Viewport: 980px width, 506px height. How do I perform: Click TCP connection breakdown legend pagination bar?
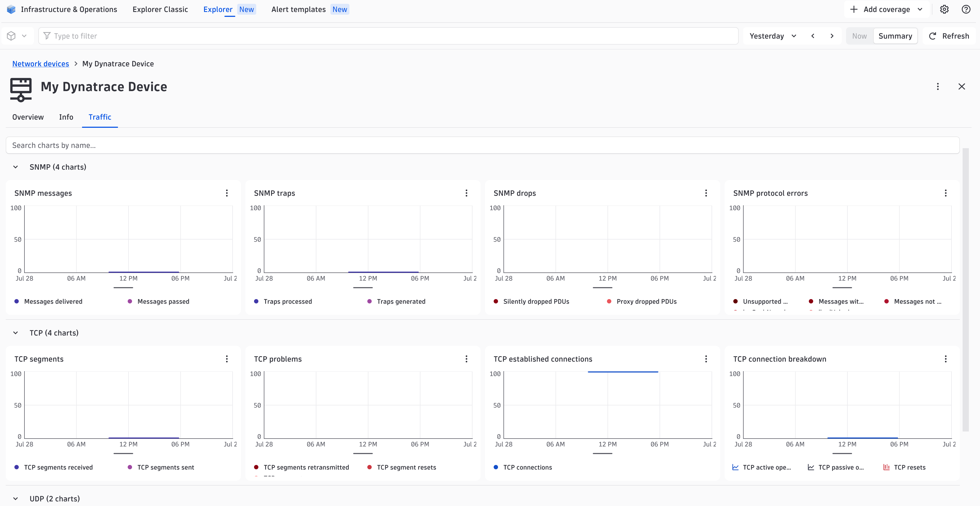point(842,454)
